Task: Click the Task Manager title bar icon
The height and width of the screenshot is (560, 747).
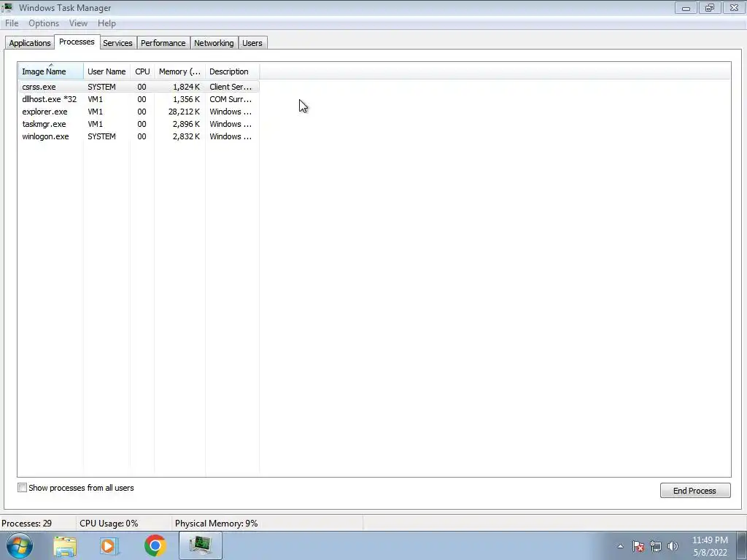Action: coord(7,7)
